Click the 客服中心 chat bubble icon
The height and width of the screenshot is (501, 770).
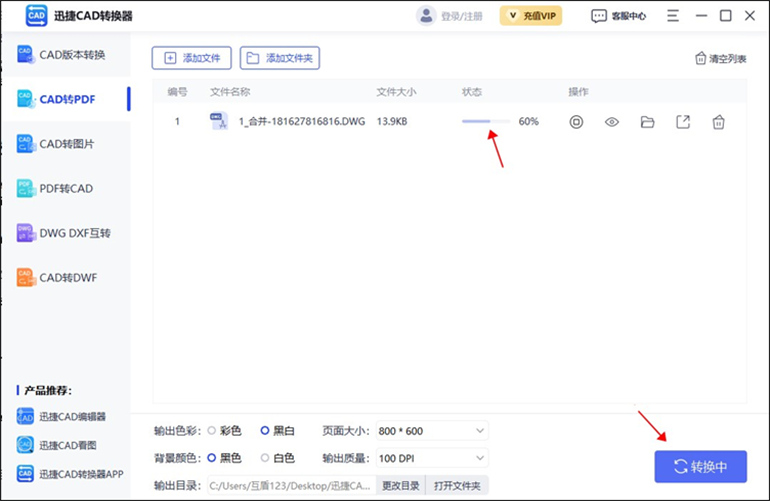coord(599,16)
